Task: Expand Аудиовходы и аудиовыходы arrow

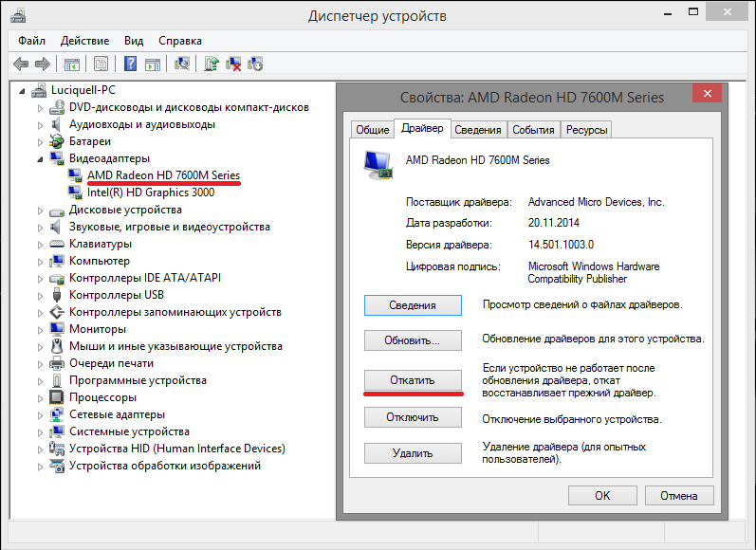Action: (x=40, y=125)
